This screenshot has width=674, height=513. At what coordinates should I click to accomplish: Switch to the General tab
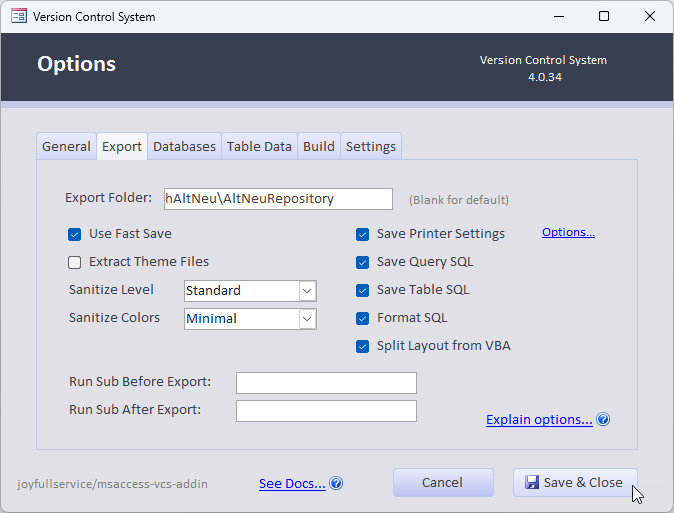coord(66,146)
